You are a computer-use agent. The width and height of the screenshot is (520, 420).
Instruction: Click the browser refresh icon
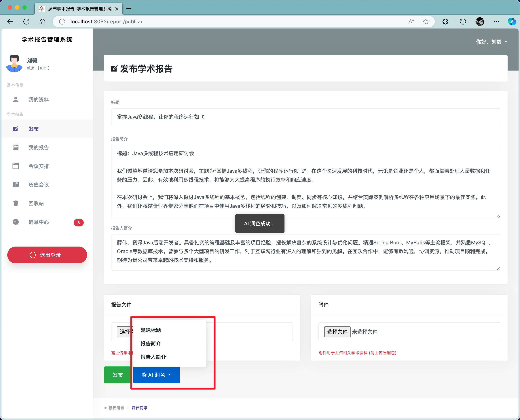[26, 22]
